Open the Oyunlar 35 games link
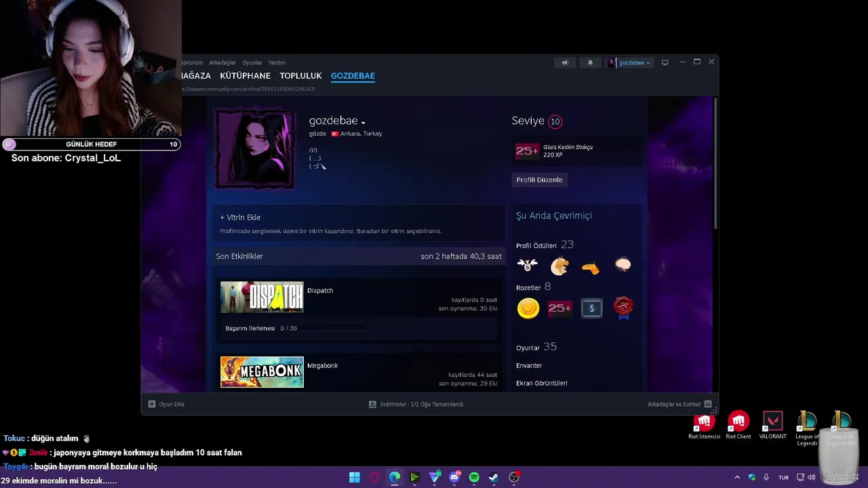The height and width of the screenshot is (488, 868). (536, 347)
